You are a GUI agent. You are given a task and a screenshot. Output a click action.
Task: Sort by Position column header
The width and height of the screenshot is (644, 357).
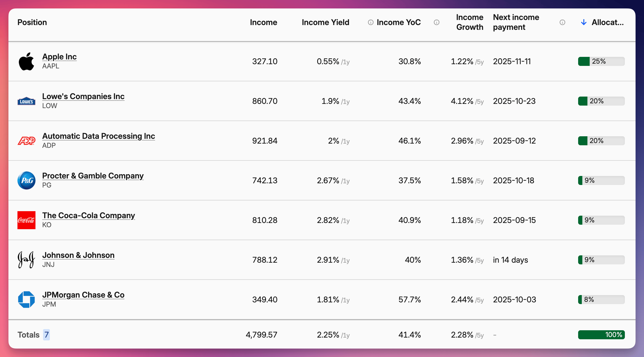[x=32, y=22]
